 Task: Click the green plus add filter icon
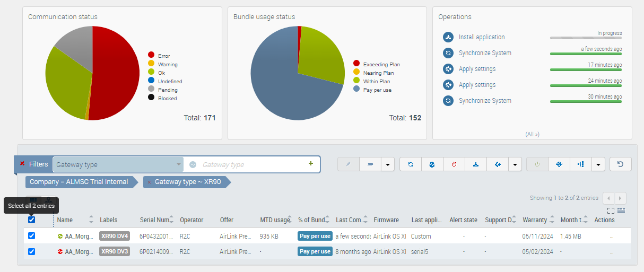coord(311,164)
